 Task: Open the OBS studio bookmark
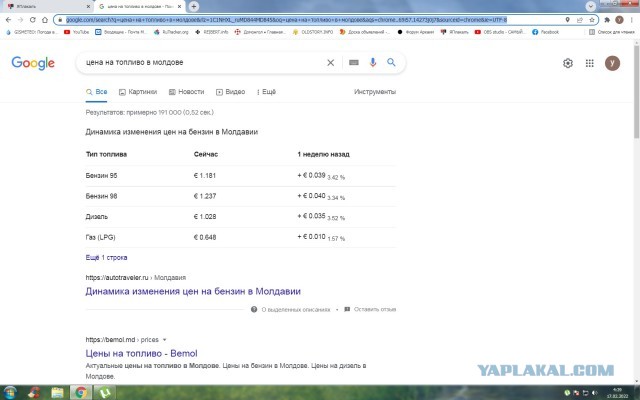tap(499, 32)
